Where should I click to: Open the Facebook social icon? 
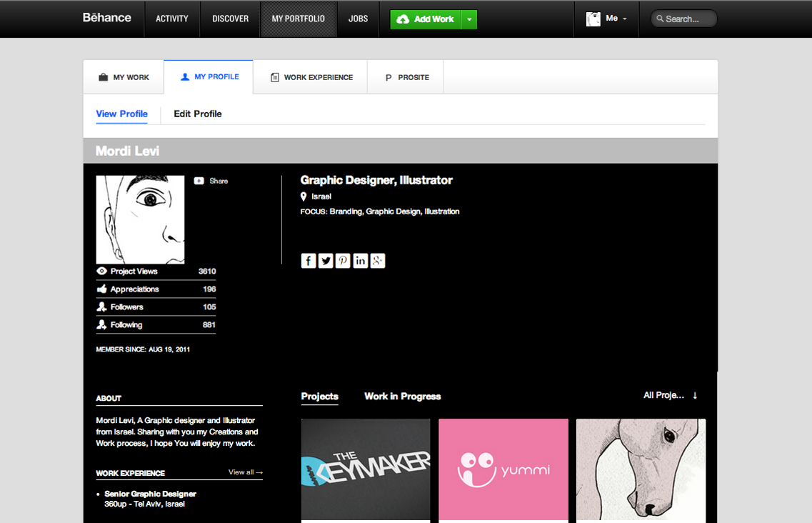[308, 261]
